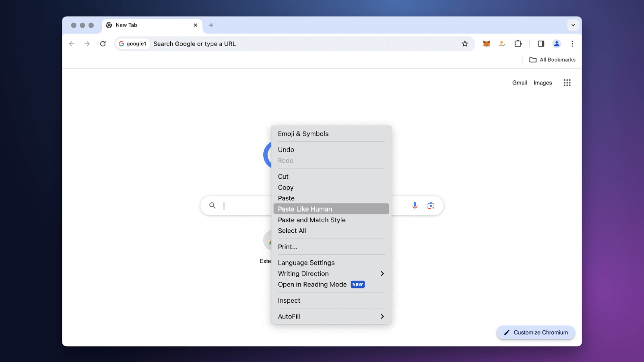This screenshot has height=362, width=644.
Task: Search by image with Google Lens icon
Action: [431, 206]
